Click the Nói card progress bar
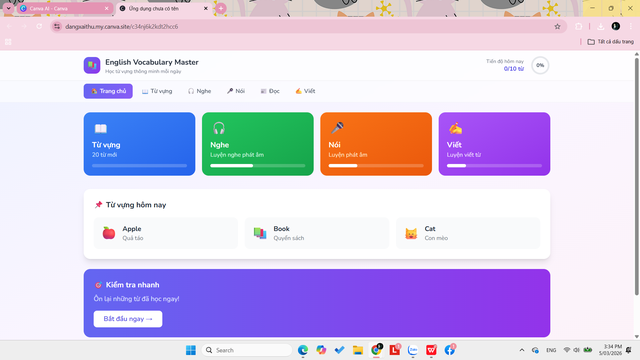The image size is (640, 360). [x=376, y=166]
